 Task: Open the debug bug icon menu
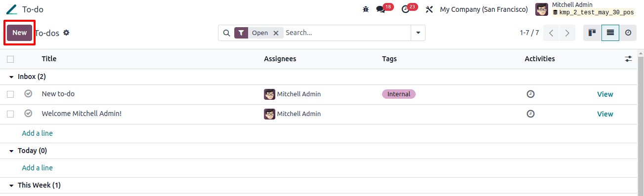click(366, 9)
